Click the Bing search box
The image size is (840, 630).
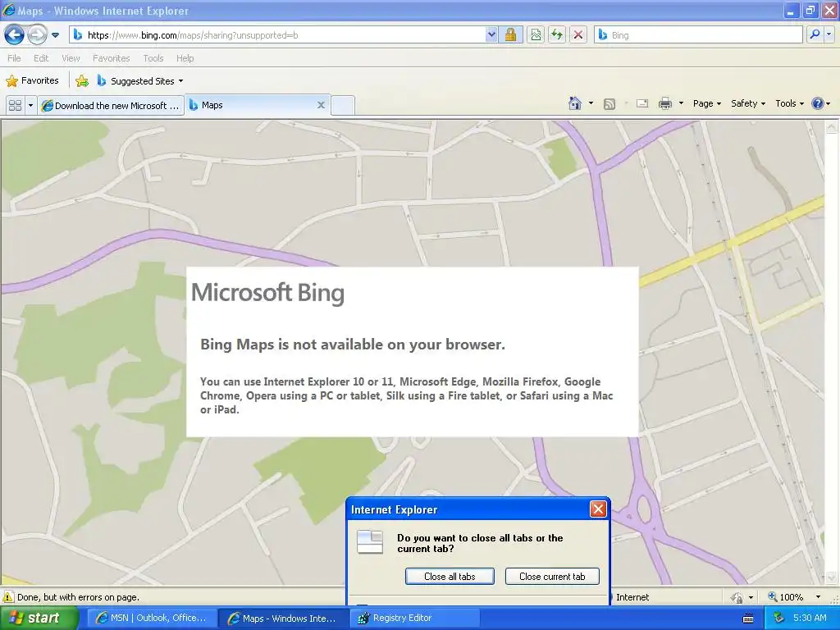(699, 35)
